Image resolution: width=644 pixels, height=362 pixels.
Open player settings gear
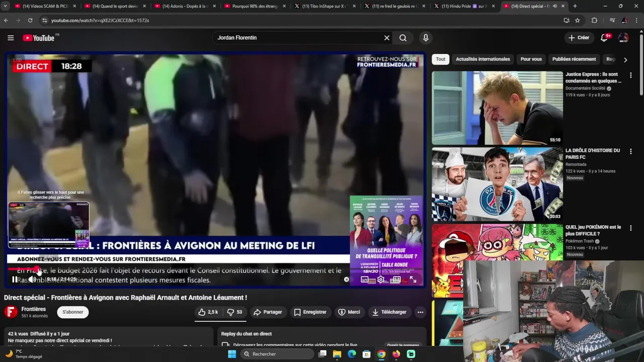(x=381, y=280)
